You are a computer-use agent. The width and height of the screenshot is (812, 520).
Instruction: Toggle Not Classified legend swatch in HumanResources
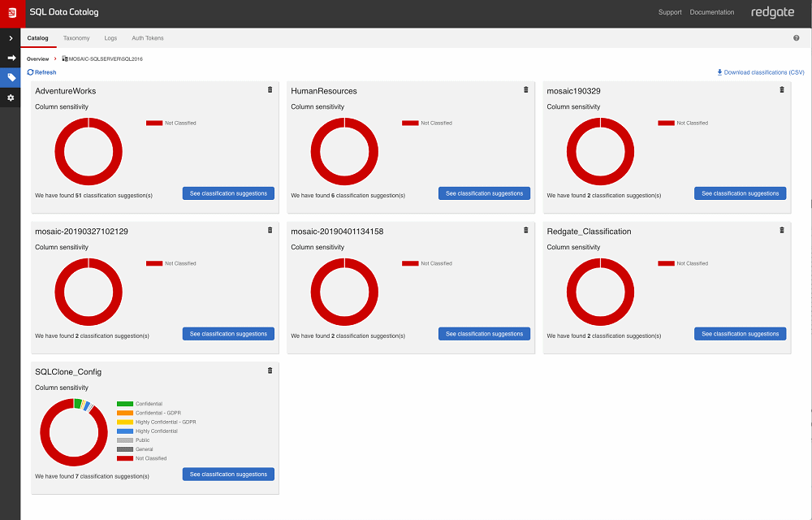pos(409,123)
